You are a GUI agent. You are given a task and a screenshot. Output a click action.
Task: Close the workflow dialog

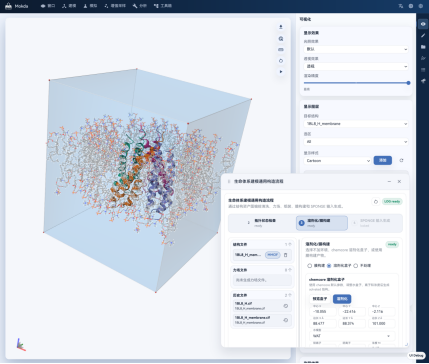click(399, 182)
